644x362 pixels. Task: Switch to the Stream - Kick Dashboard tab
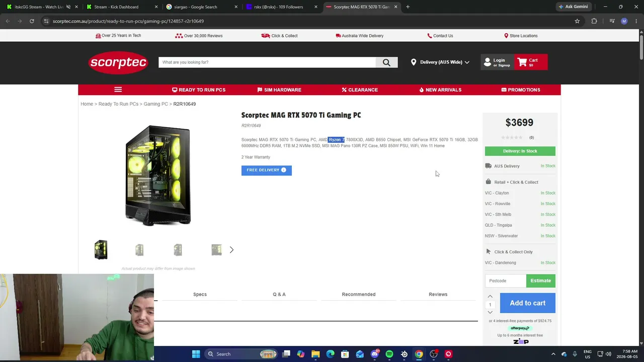(x=120, y=7)
